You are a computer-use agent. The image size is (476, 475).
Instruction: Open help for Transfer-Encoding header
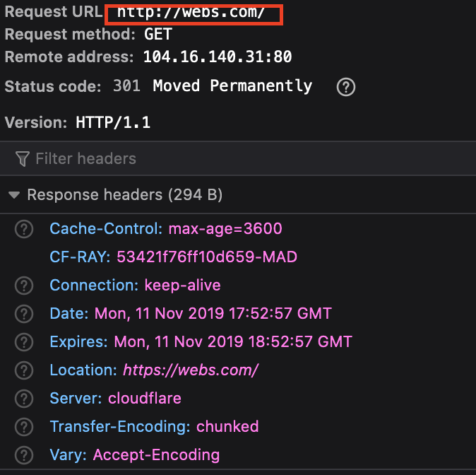[25, 427]
